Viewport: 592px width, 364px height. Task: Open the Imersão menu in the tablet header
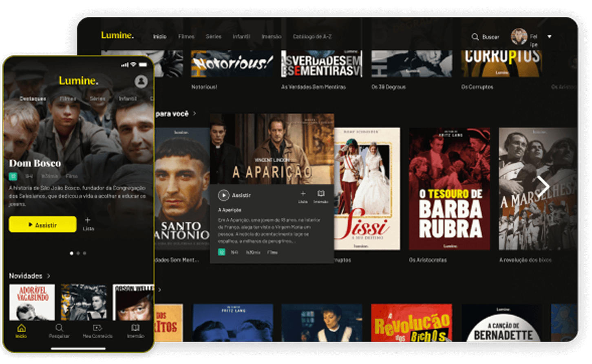pyautogui.click(x=272, y=37)
